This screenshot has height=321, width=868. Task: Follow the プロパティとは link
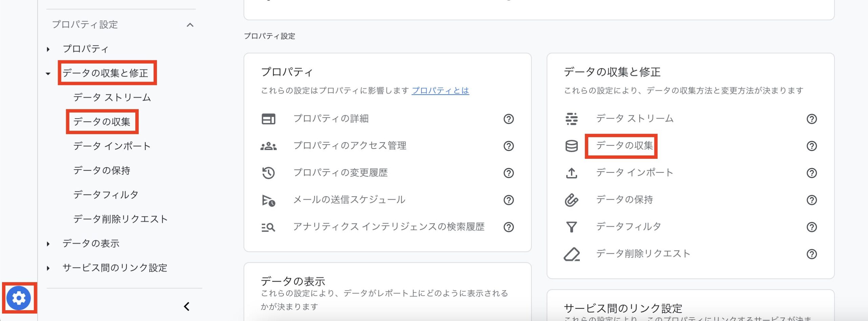[440, 90]
